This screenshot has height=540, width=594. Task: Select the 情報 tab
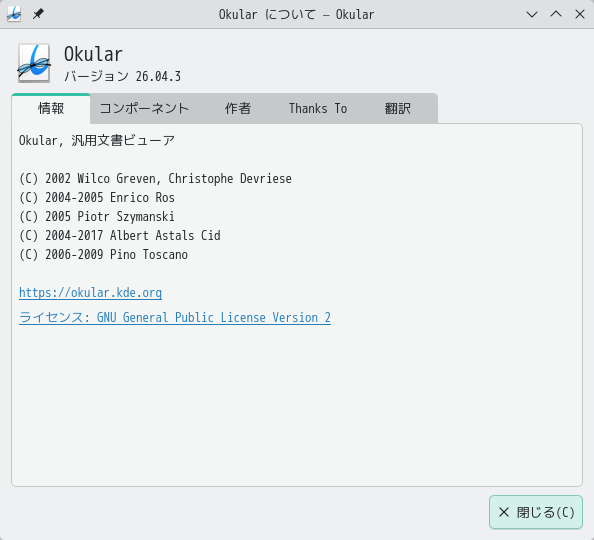(51, 109)
